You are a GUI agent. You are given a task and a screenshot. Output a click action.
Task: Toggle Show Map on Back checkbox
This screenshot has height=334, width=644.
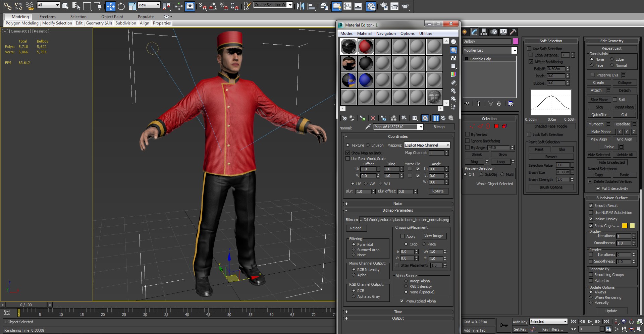coord(347,153)
